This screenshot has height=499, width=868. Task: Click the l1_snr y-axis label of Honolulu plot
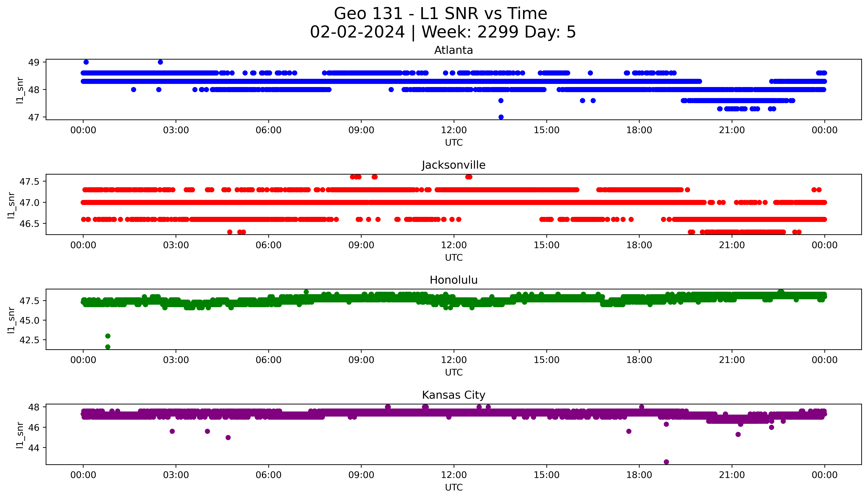[11, 320]
